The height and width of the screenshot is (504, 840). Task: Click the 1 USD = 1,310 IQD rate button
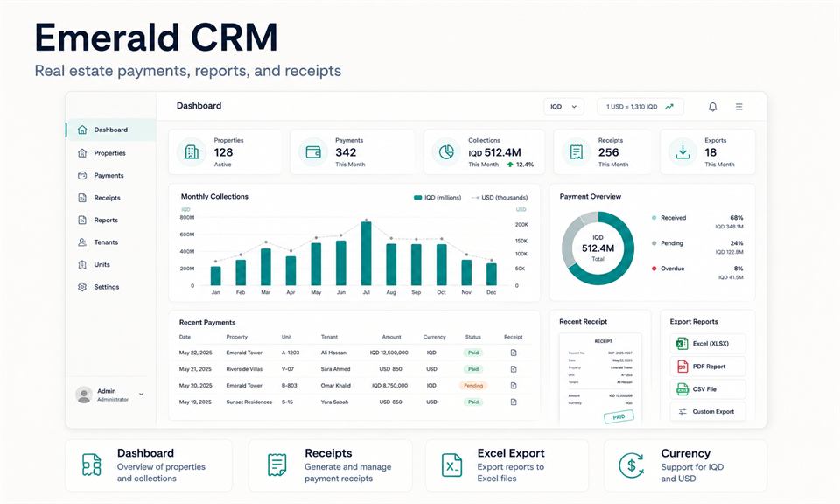[x=640, y=107]
